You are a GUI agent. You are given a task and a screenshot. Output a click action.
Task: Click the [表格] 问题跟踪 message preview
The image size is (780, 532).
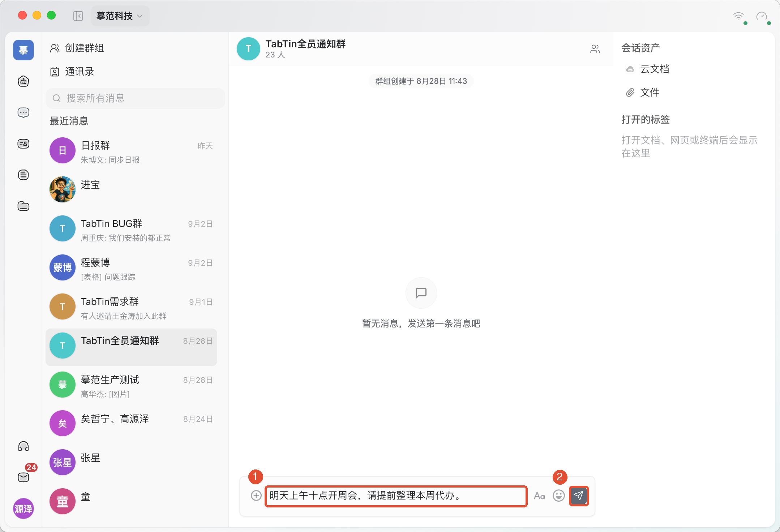108,277
